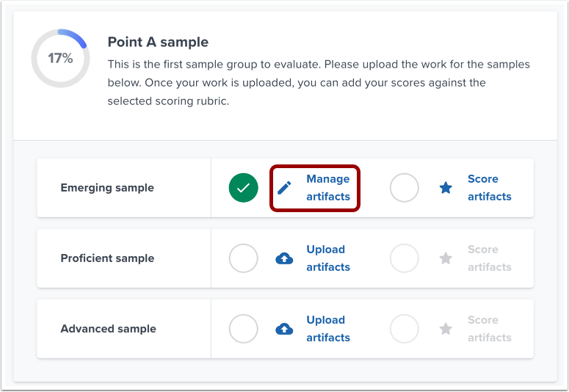The height and width of the screenshot is (392, 569).
Task: Click green checkmark circle for Emerging sample
Action: tap(244, 188)
